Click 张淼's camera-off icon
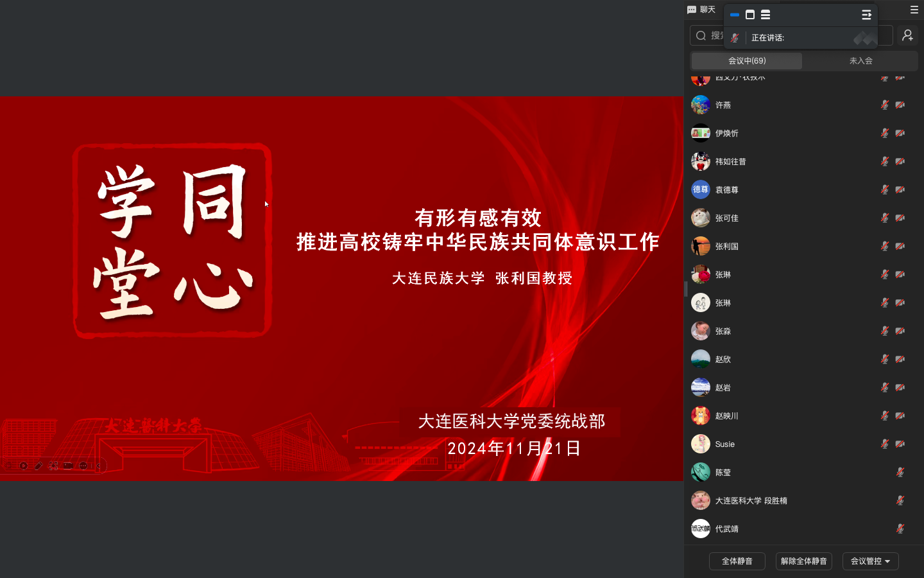The width and height of the screenshot is (924, 578). tap(900, 331)
